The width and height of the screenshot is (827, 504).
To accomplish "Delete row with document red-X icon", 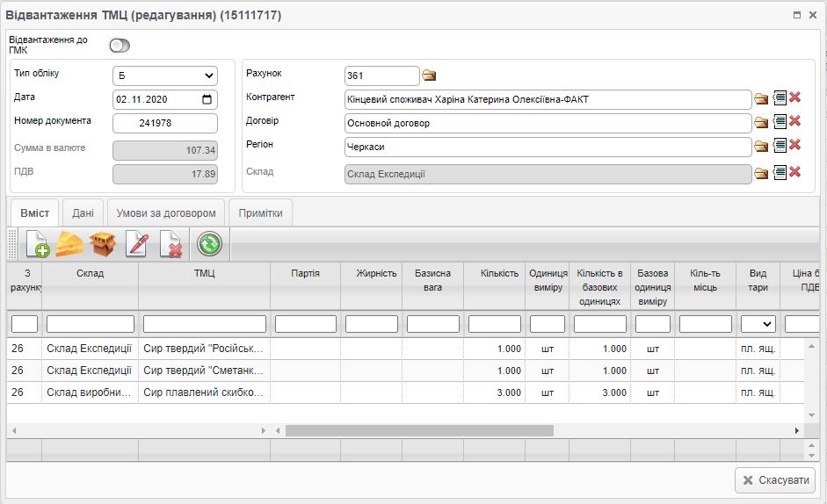I will pos(170,244).
